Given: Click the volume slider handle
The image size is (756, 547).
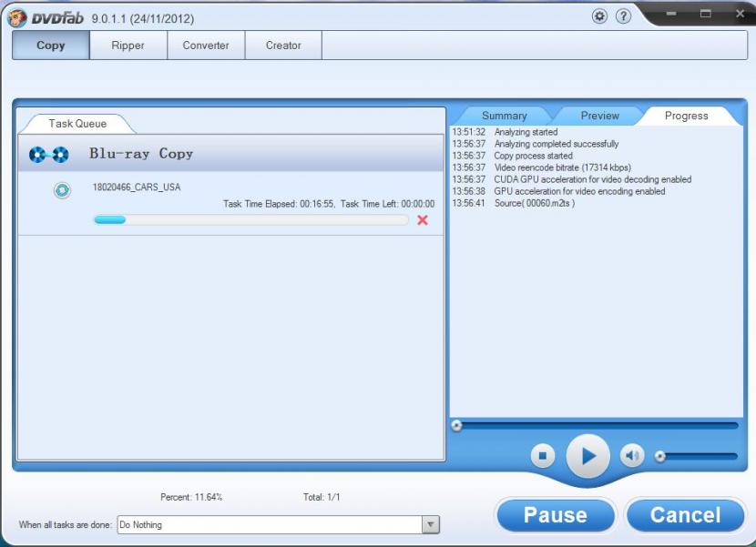Looking at the screenshot, I should [660, 456].
